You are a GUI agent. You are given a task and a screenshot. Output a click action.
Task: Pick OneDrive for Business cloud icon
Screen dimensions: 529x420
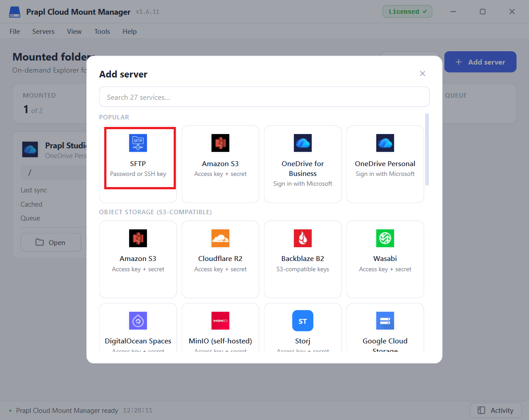pos(303,143)
